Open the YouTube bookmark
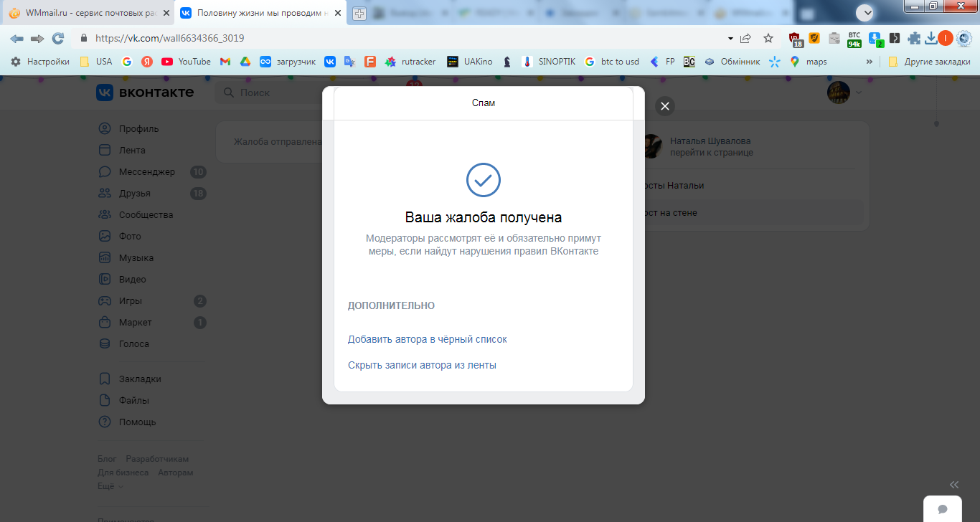This screenshot has width=980, height=522. coord(187,62)
